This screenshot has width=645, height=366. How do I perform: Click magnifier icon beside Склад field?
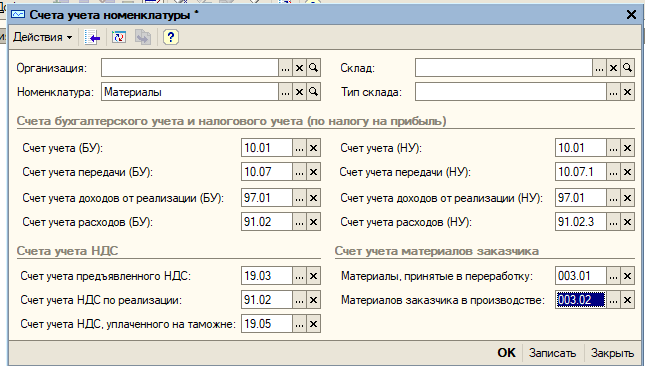tap(627, 68)
